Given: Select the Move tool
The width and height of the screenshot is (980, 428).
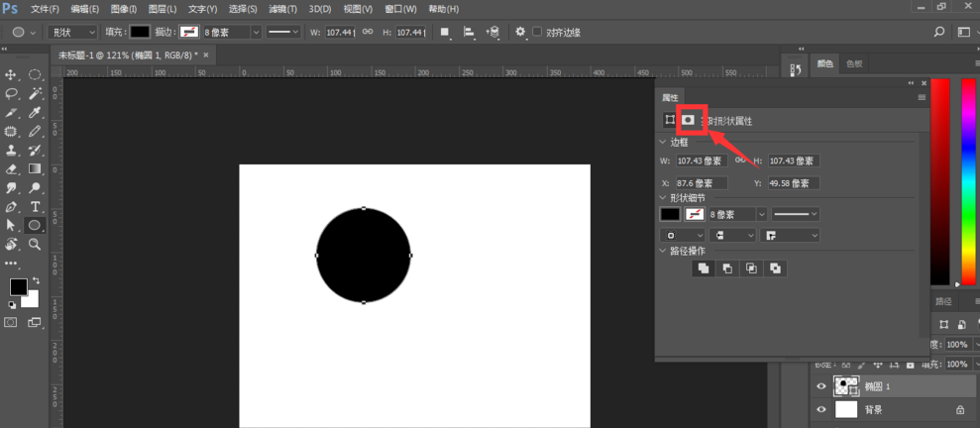Looking at the screenshot, I should pyautogui.click(x=12, y=75).
